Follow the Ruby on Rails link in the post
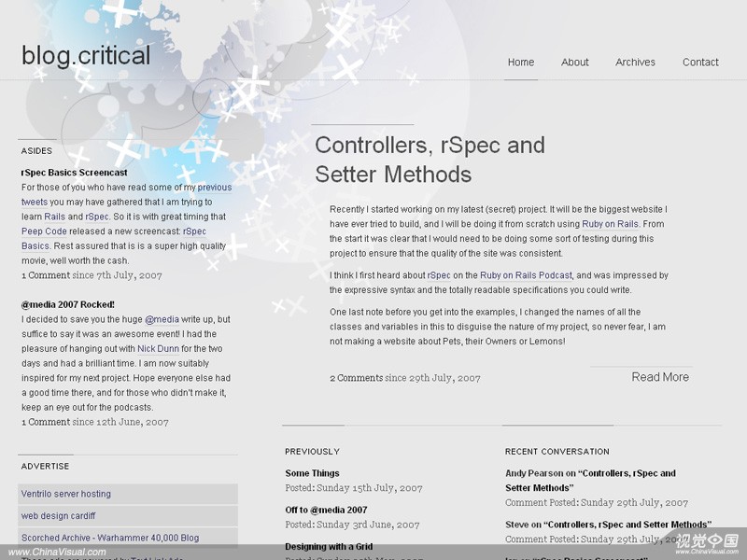747x560 pixels. click(x=610, y=224)
